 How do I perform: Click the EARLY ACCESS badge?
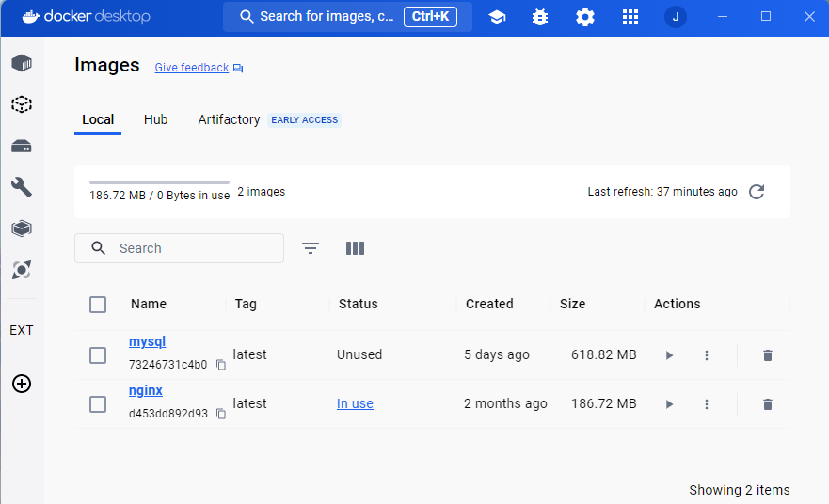[x=305, y=120]
